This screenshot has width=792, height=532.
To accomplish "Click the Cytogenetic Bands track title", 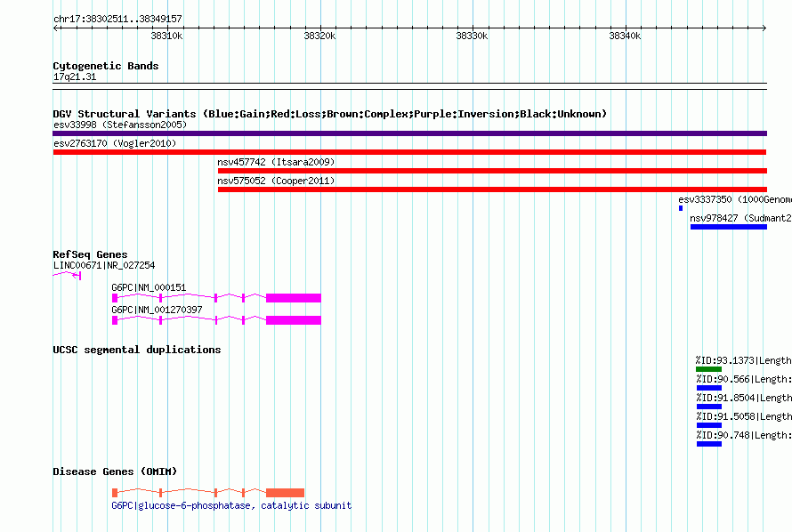I will point(106,66).
